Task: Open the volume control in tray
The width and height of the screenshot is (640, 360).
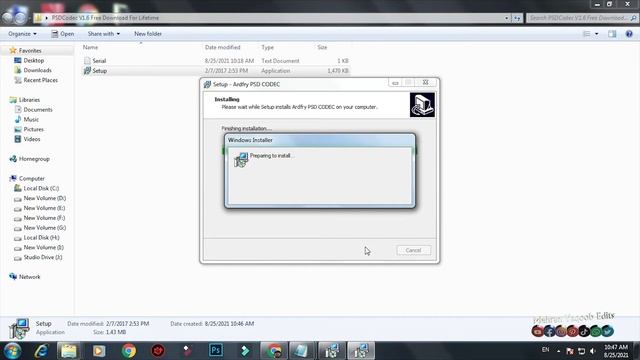Action: click(593, 351)
